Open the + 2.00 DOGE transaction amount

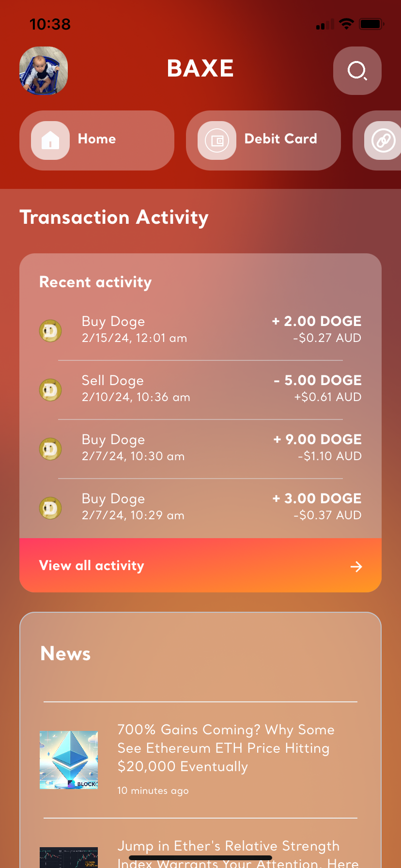(x=317, y=322)
